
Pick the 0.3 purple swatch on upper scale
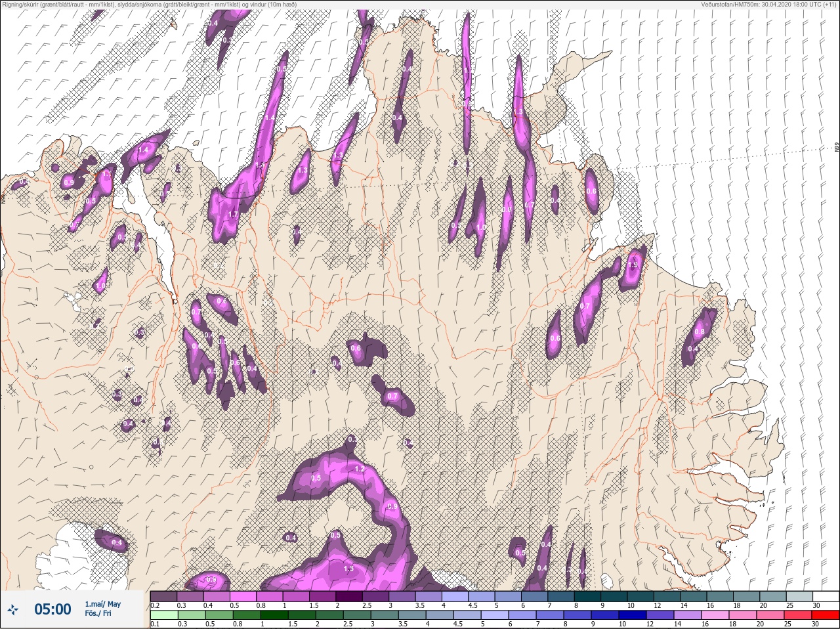click(190, 596)
